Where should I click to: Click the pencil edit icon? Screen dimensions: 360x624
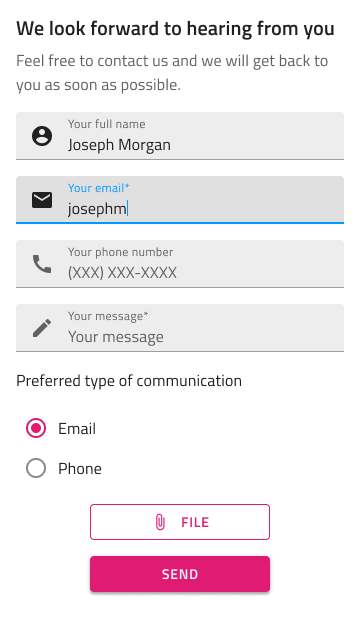coord(42,328)
